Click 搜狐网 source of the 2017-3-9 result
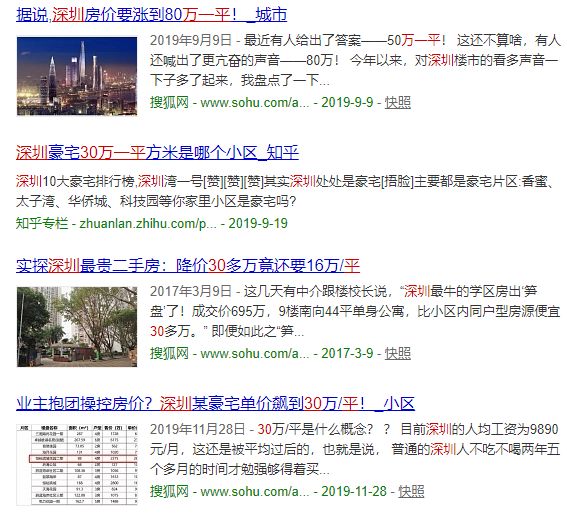 [x=169, y=353]
